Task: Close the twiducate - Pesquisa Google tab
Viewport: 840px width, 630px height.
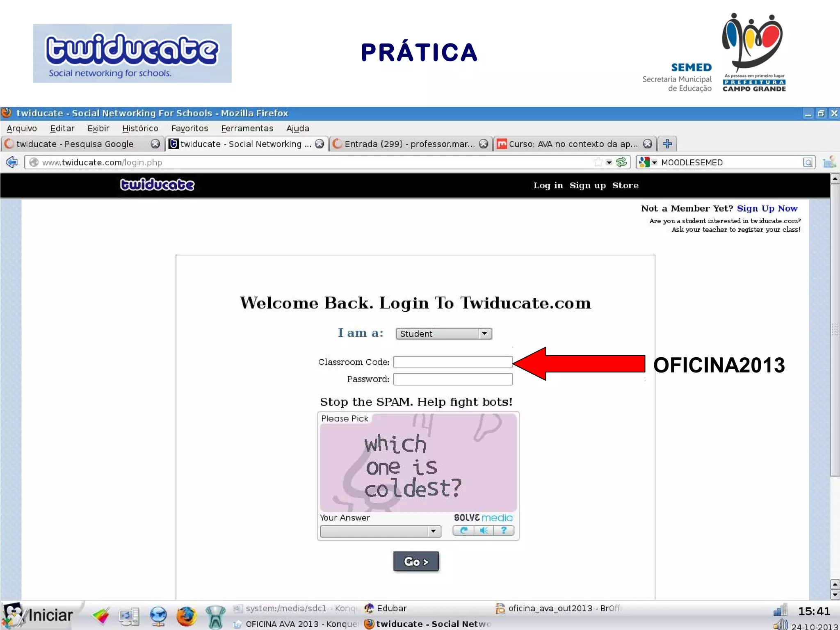Action: pos(155,144)
